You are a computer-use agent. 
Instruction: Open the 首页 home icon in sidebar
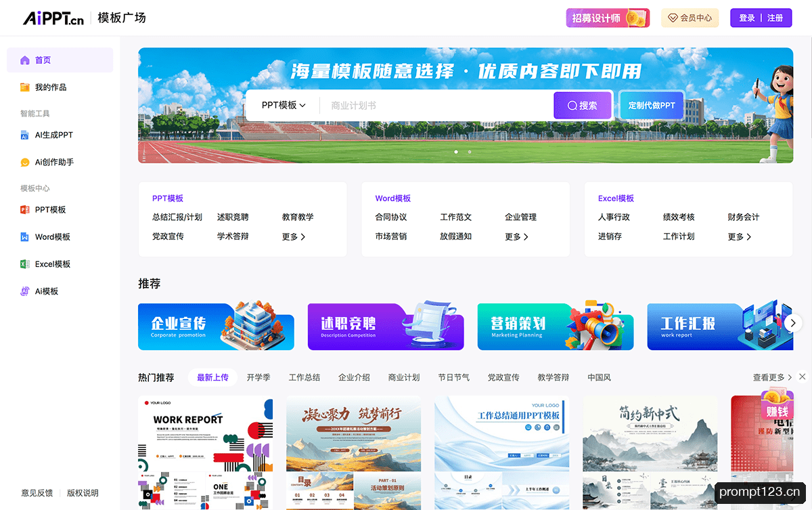pyautogui.click(x=25, y=60)
